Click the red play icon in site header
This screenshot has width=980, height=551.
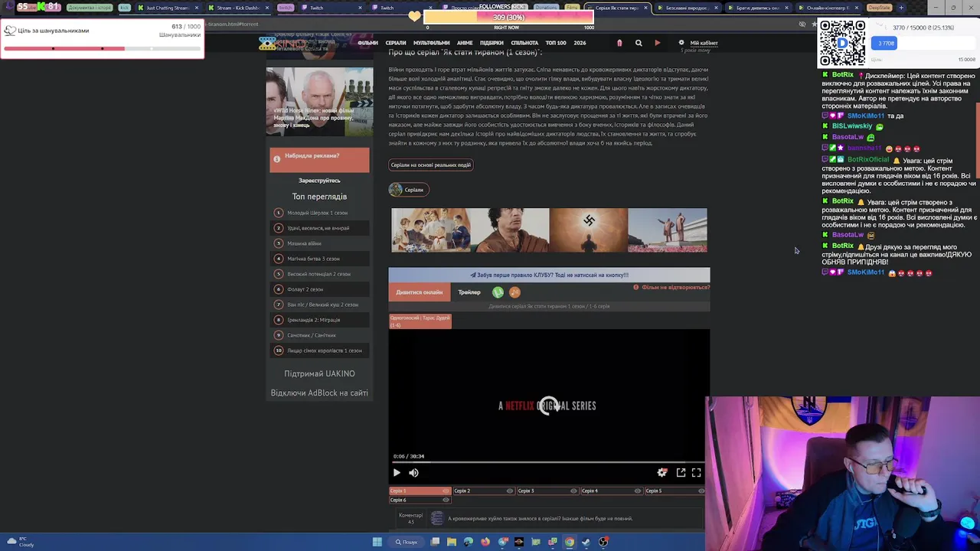pos(657,43)
